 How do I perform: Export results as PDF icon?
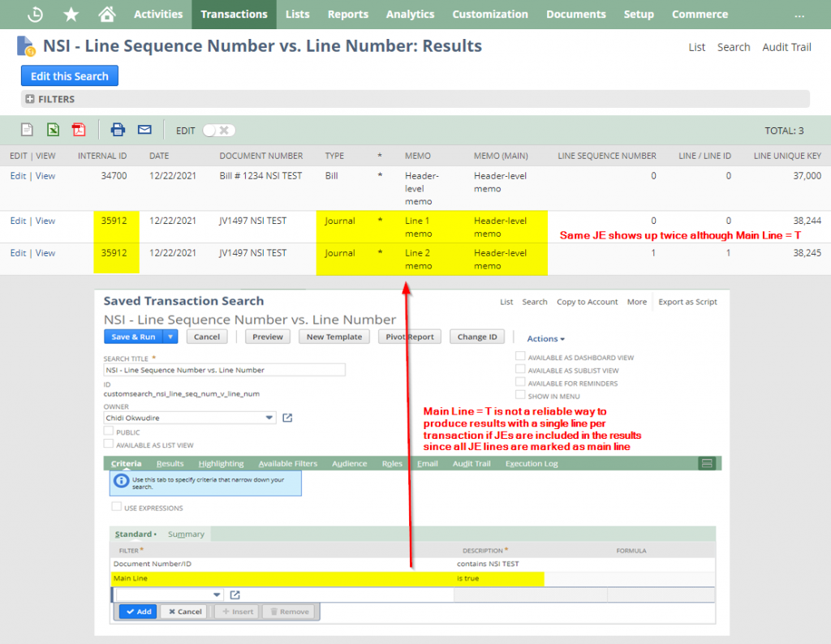pyautogui.click(x=79, y=130)
